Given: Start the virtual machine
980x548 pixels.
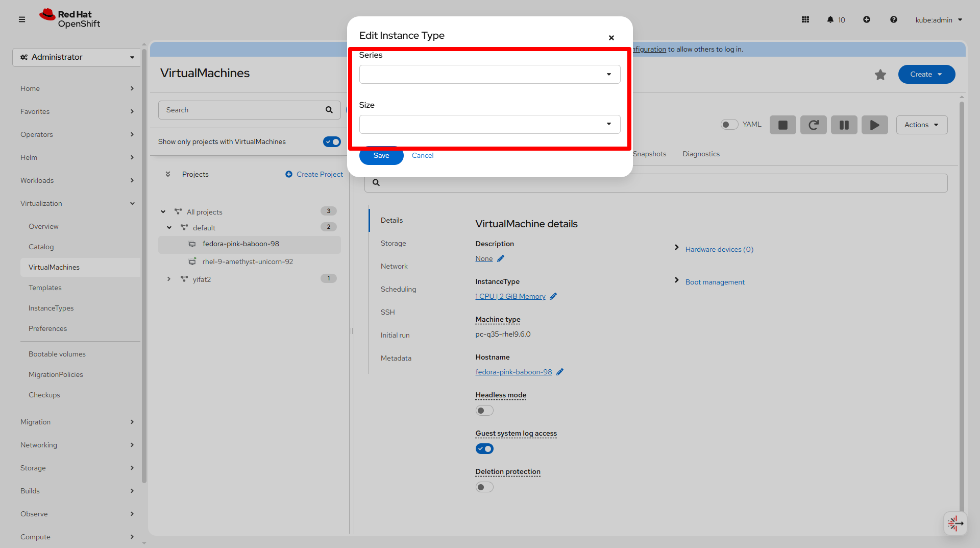Looking at the screenshot, I should (875, 125).
